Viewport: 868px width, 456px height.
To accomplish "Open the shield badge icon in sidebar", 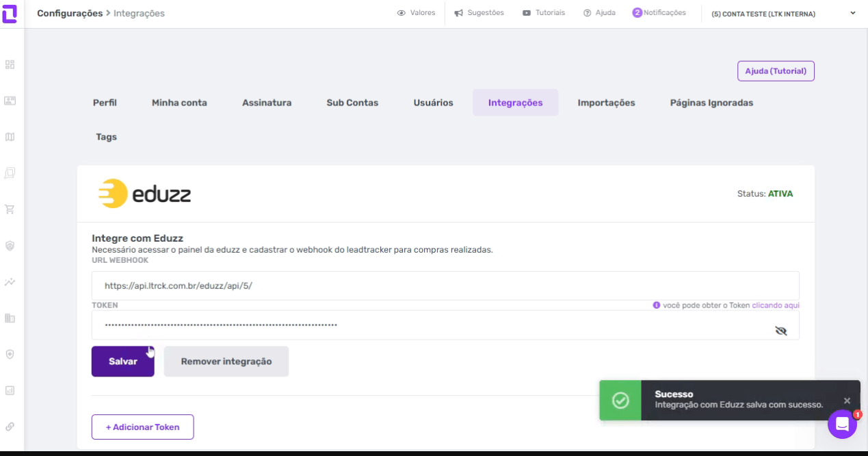I will (x=10, y=245).
